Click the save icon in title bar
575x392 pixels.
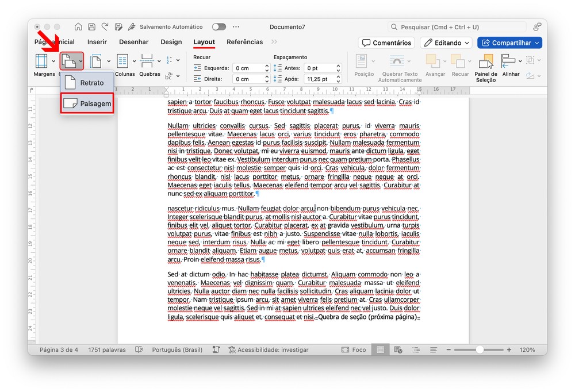point(91,27)
